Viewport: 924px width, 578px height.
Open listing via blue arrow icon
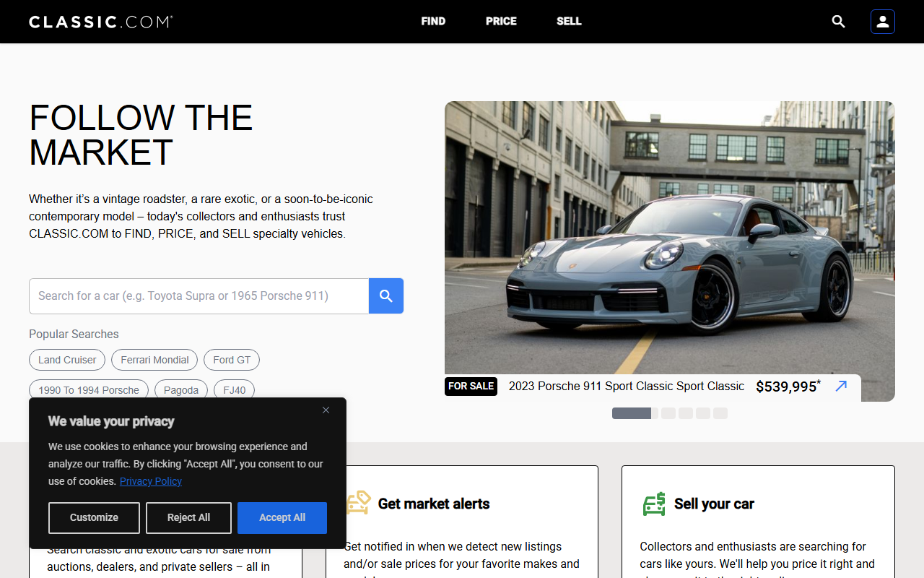pyautogui.click(x=841, y=387)
